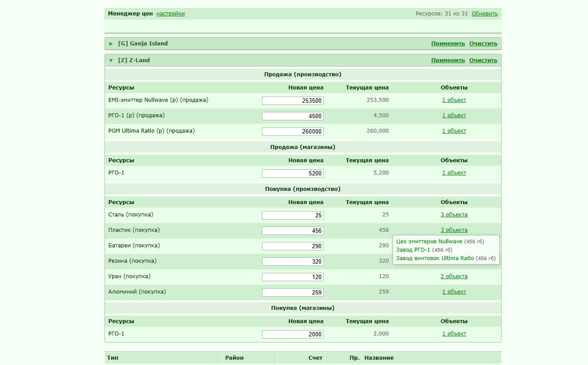Edit new price for PGM Ultima Ratio
The width and height of the screenshot is (588, 365).
pos(293,131)
